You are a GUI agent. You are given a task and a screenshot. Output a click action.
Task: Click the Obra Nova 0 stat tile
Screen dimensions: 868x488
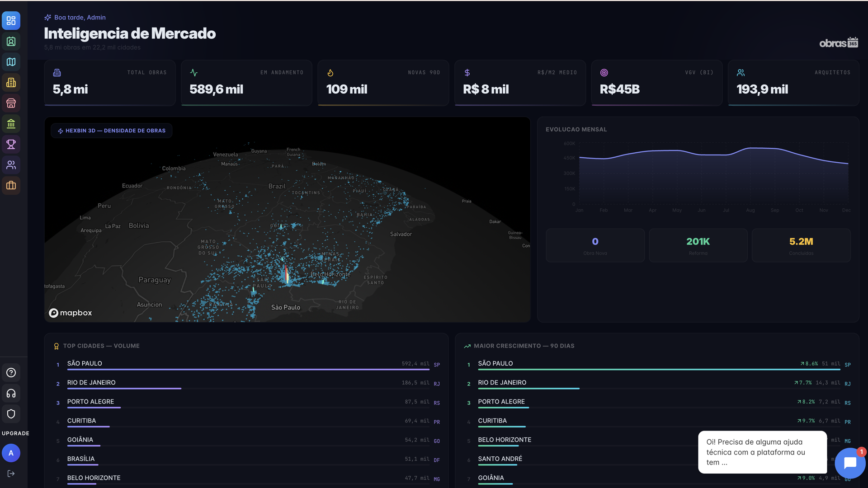point(595,245)
